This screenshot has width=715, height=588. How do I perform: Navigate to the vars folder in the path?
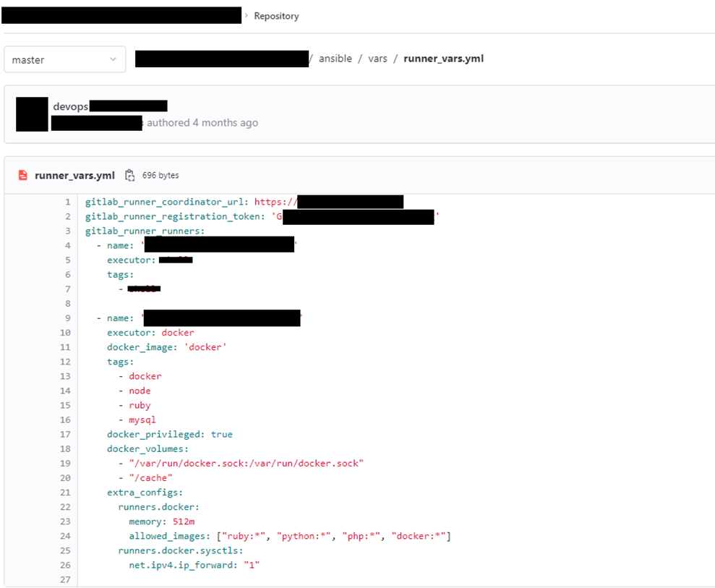[x=377, y=59]
